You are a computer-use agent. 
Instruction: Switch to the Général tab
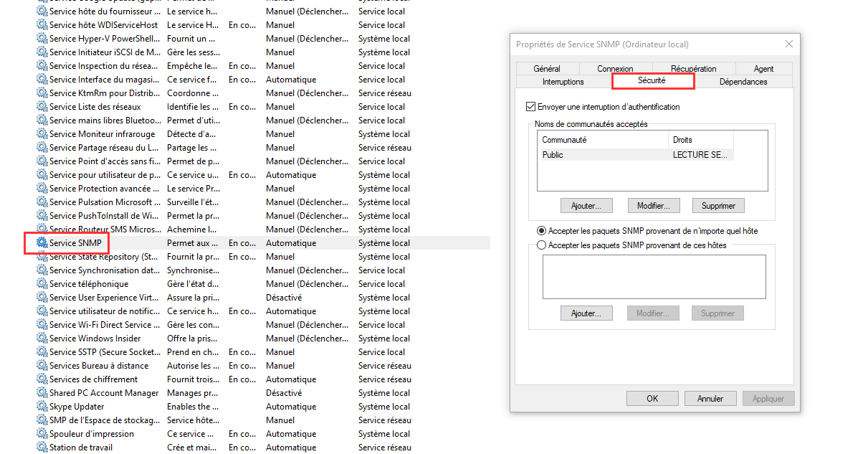547,69
